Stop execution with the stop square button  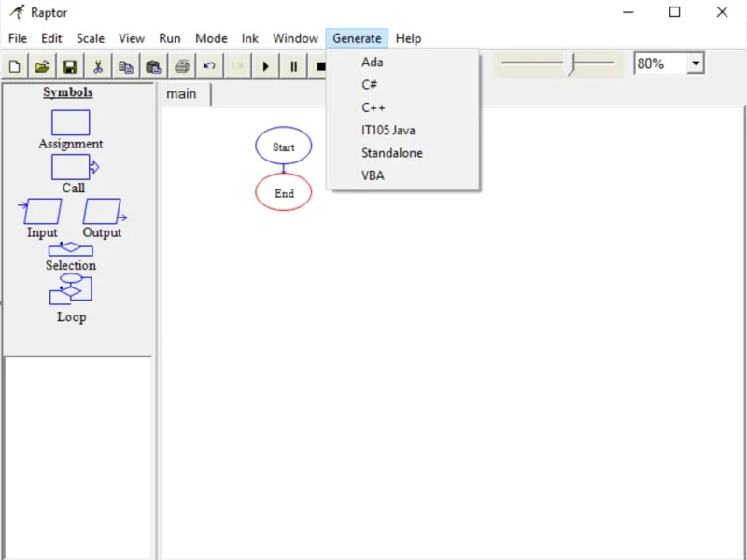(x=319, y=66)
